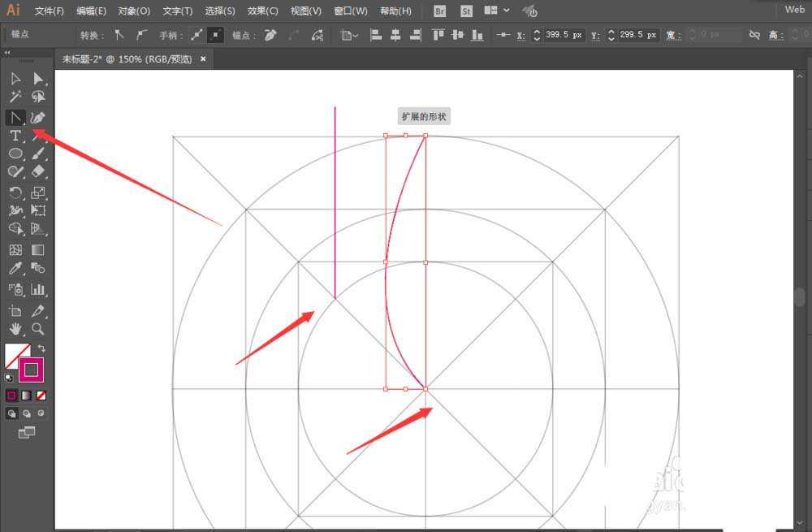The image size is (812, 532).
Task: Open the 编辑(E) menu
Action: point(91,11)
